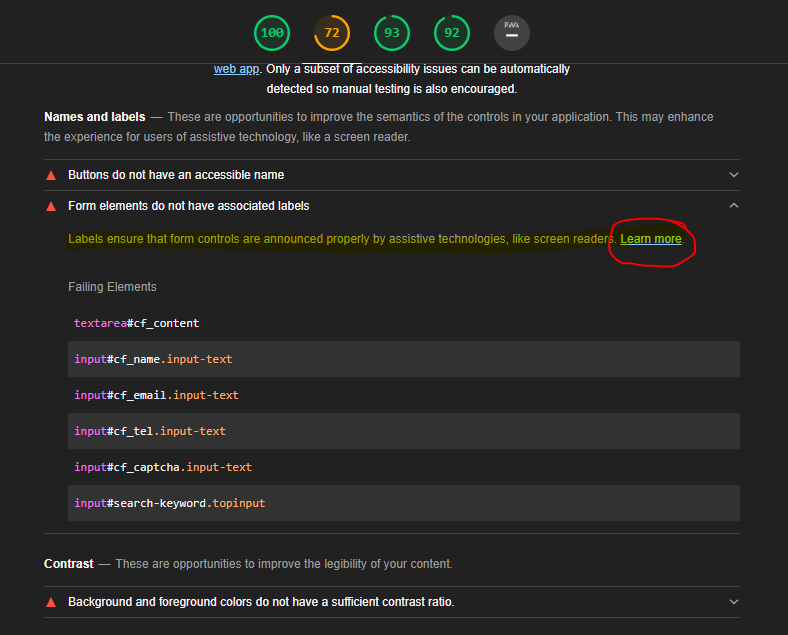Screen dimensions: 788x635
Task: Click the input#cf_tel failing element row
Action: coord(150,431)
